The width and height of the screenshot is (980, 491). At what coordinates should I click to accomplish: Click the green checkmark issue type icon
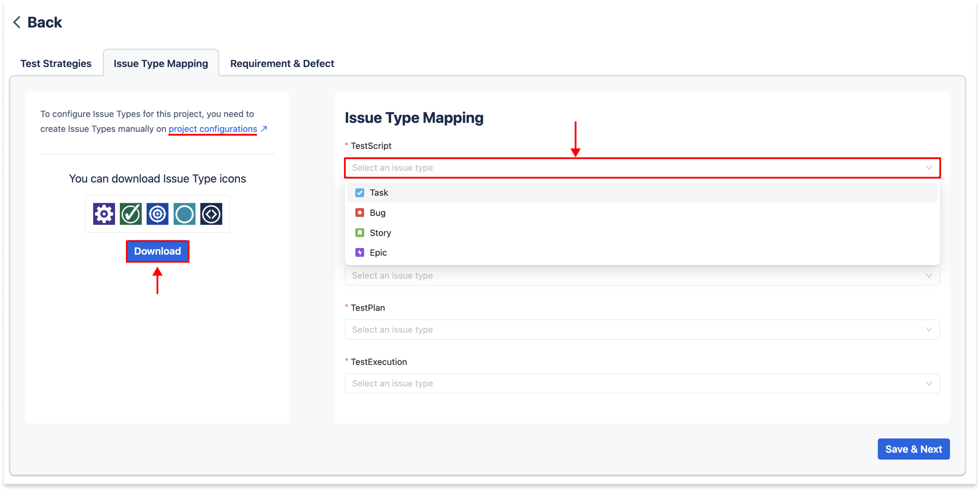pos(131,214)
